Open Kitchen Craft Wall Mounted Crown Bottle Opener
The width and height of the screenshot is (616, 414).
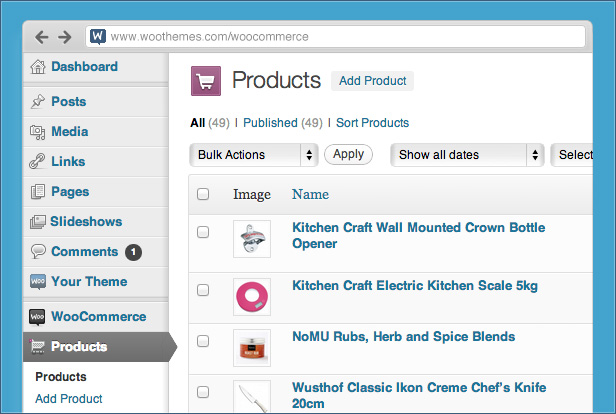418,236
